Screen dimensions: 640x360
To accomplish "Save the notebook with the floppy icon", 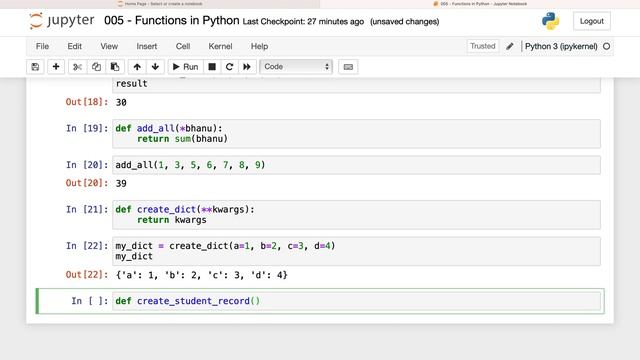I will pos(36,67).
